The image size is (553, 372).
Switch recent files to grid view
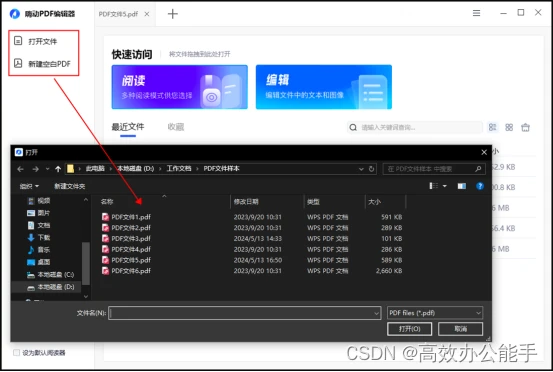(x=509, y=127)
